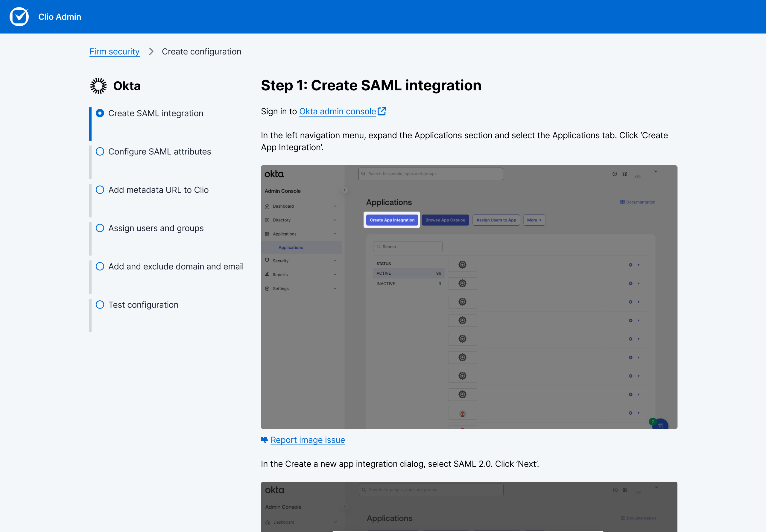
Task: Click the apps grid icon in first Okta screenshot
Action: pos(625,174)
